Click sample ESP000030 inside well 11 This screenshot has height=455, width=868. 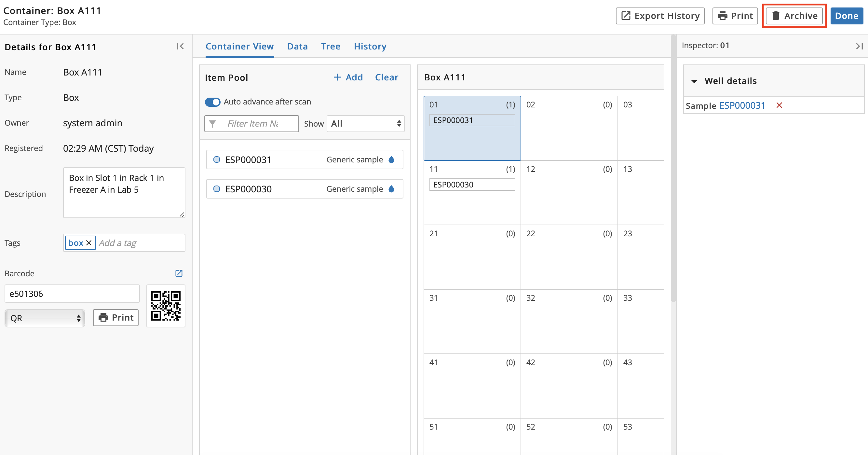pyautogui.click(x=472, y=185)
